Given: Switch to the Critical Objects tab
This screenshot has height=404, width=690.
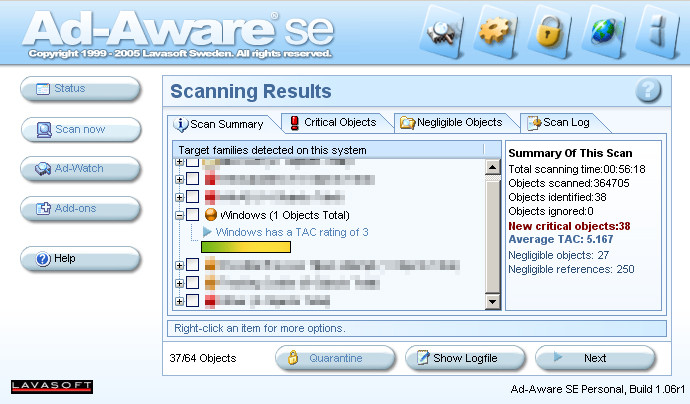Looking at the screenshot, I should pyautogui.click(x=337, y=122).
